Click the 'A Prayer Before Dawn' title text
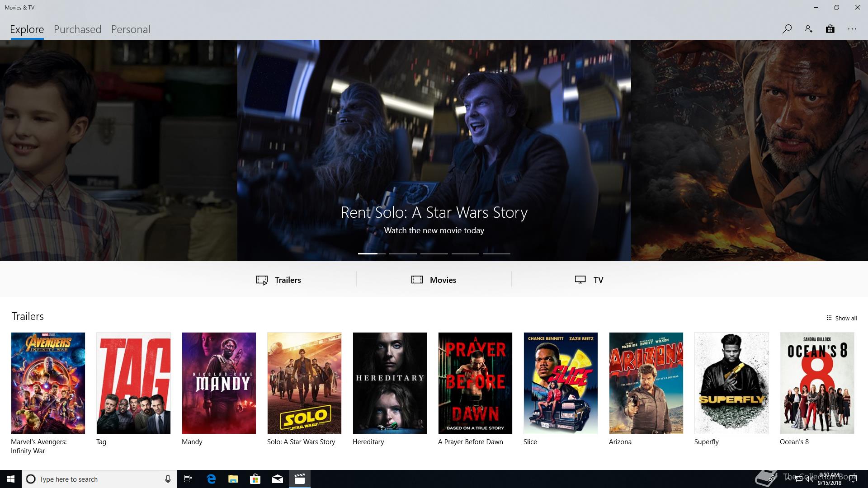The height and width of the screenshot is (488, 868). pyautogui.click(x=471, y=442)
